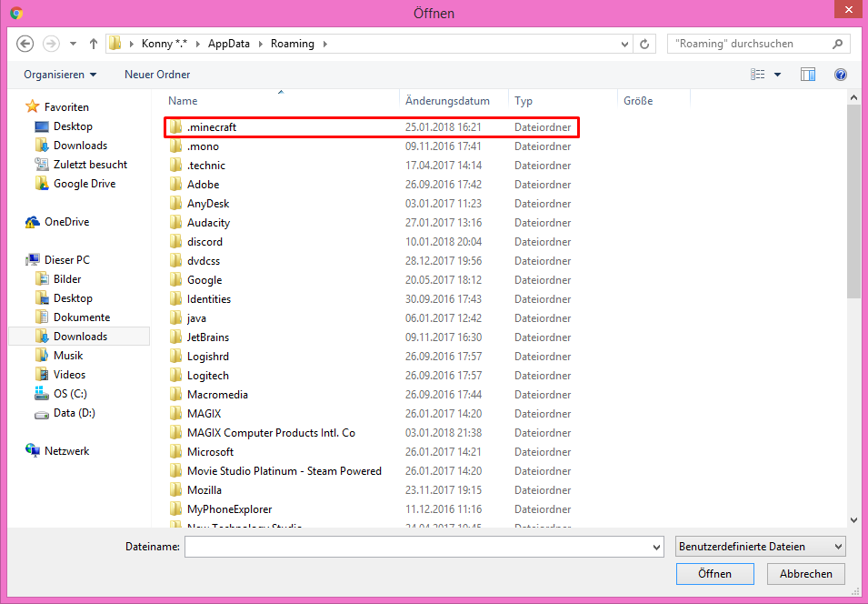Select the .mono folder icon
The width and height of the screenshot is (868, 604).
click(175, 146)
